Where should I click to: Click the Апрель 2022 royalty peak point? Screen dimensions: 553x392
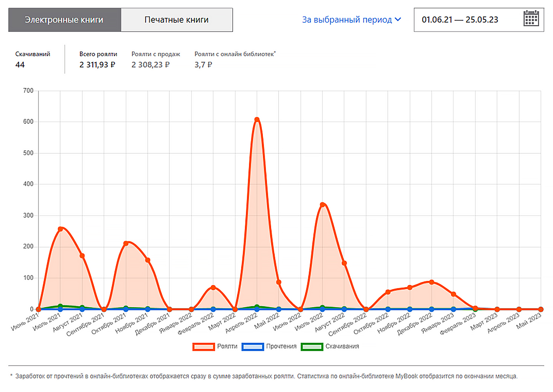point(257,120)
